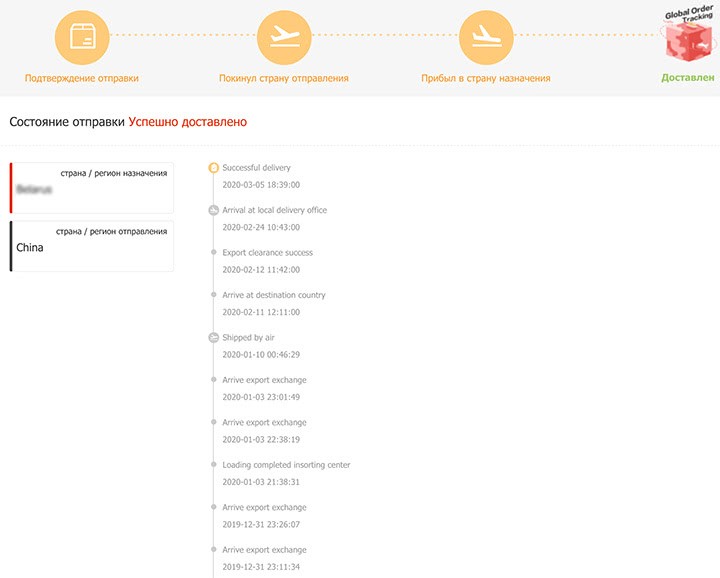Click the Shipped by air marker icon
Image resolution: width=720 pixels, height=578 pixels.
214,338
